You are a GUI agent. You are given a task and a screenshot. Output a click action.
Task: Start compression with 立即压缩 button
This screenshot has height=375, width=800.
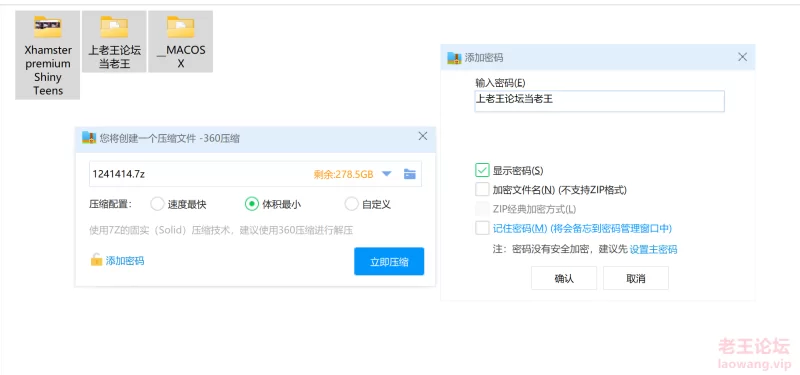(x=389, y=261)
